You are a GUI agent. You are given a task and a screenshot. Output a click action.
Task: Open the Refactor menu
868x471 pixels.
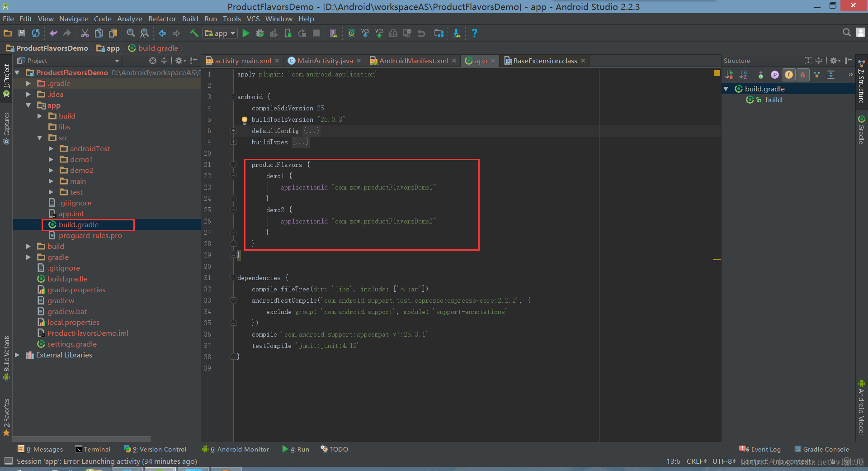tap(162, 19)
